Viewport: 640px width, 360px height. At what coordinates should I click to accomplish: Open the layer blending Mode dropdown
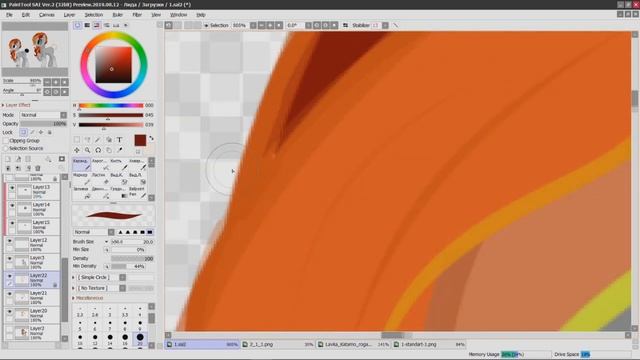coord(63,115)
